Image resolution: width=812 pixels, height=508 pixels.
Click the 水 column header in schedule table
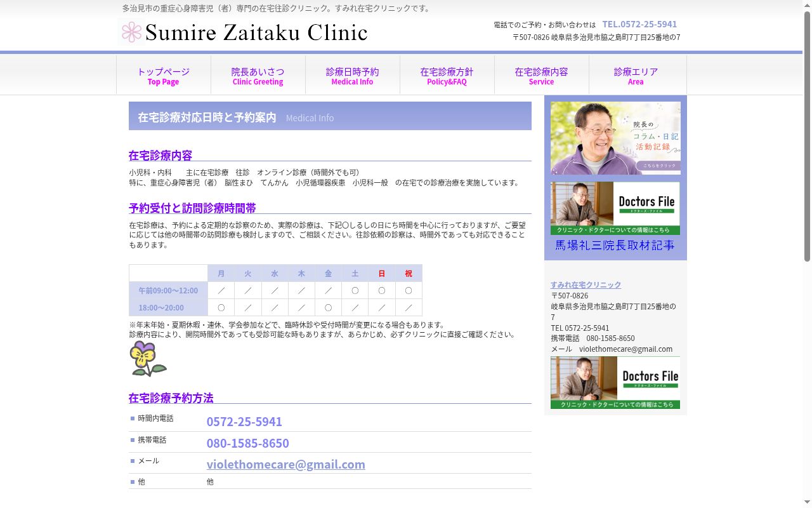[275, 274]
